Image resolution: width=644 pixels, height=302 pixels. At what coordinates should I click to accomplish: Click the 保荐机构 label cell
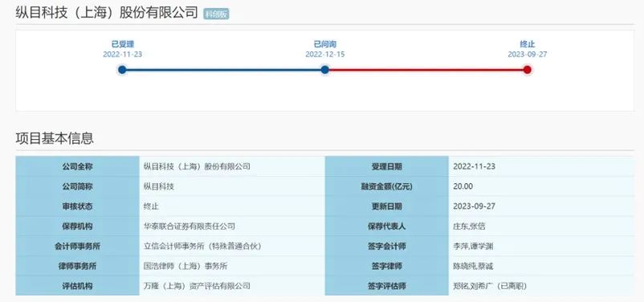[x=78, y=226]
